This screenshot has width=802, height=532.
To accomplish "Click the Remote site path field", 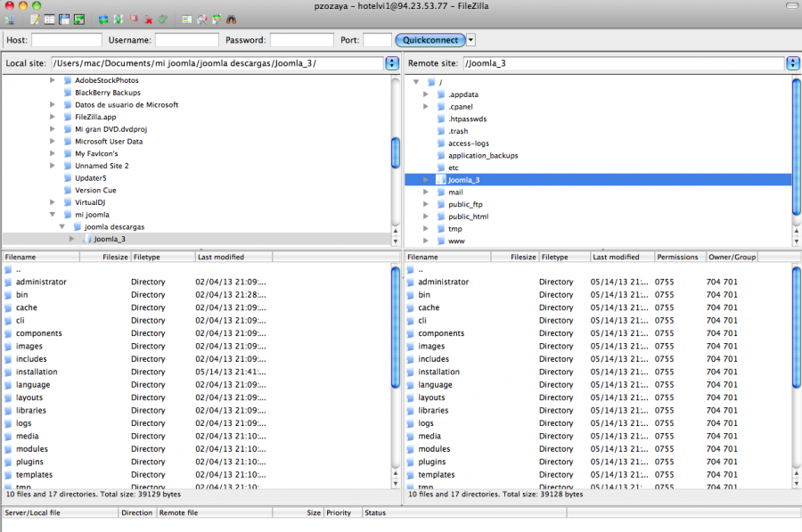I will click(x=624, y=63).
